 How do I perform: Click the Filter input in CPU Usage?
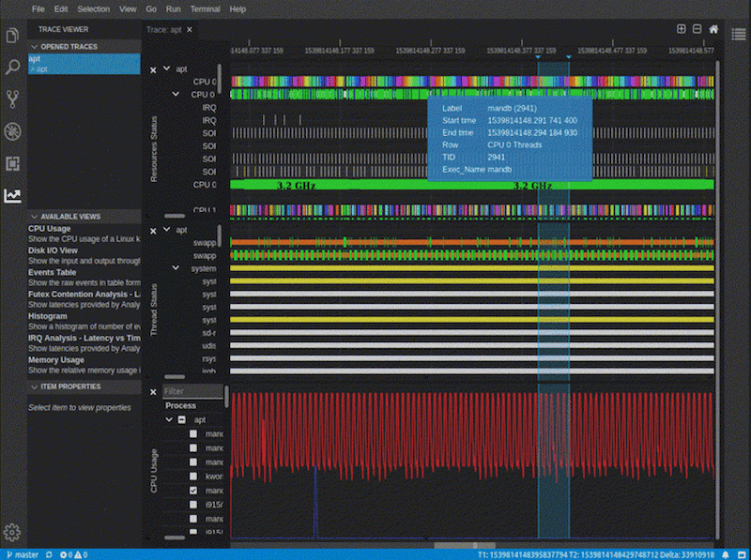coord(192,391)
